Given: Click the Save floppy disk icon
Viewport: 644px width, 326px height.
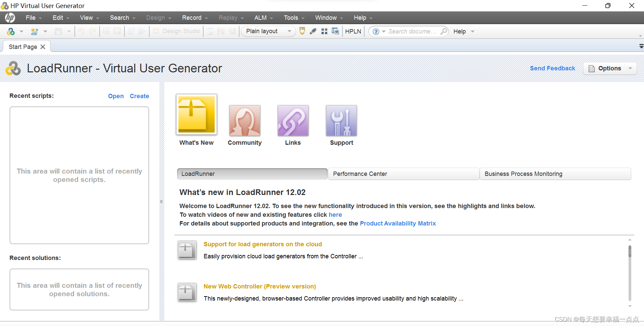Looking at the screenshot, I should [x=58, y=31].
